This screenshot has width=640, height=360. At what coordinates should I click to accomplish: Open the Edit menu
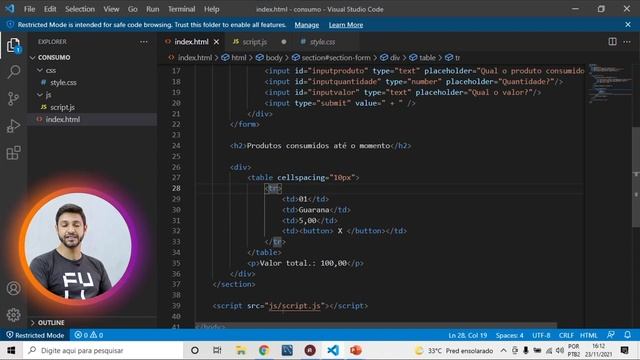point(50,9)
